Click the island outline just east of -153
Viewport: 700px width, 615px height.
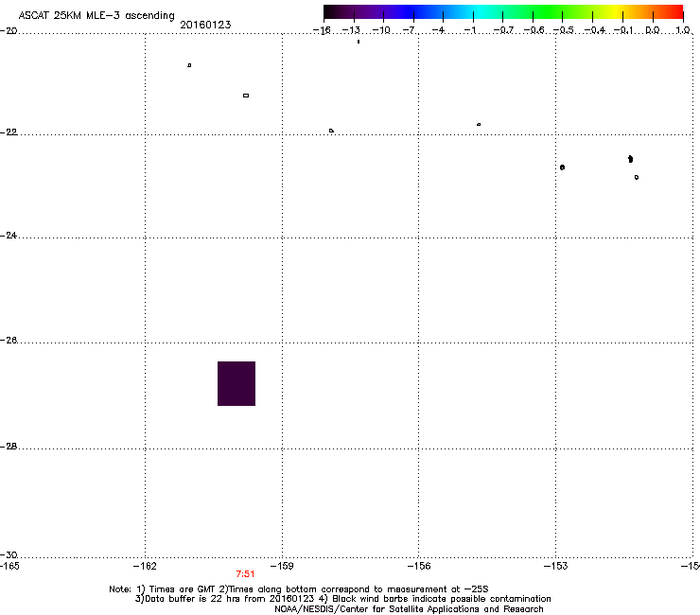[x=562, y=167]
